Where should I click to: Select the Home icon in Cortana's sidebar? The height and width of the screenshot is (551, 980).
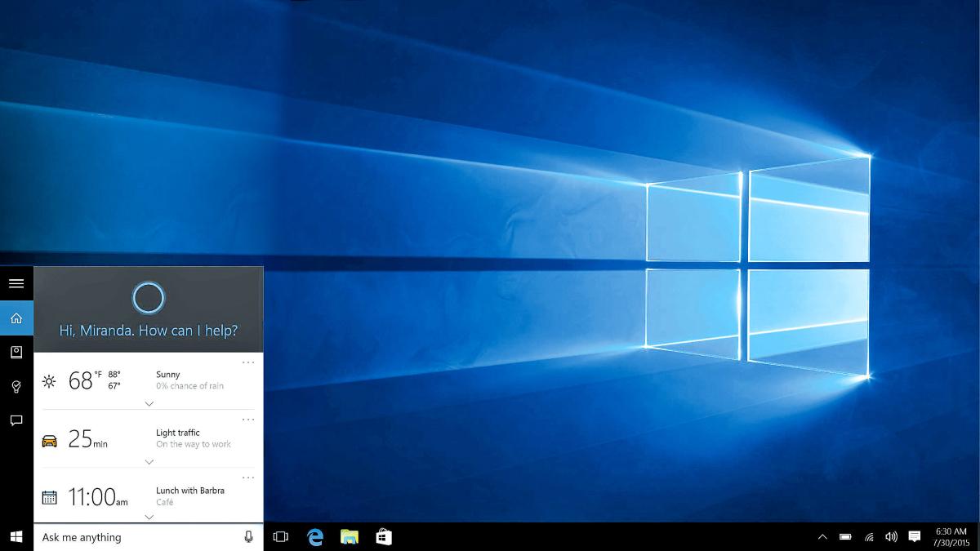click(x=16, y=318)
